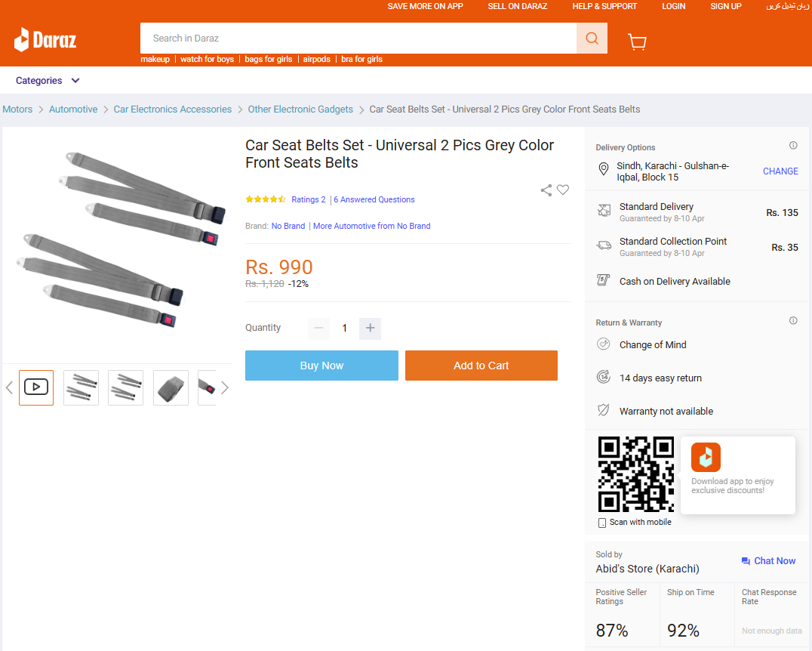Play the product video thumbnail
The width and height of the screenshot is (812, 651).
click(x=36, y=387)
